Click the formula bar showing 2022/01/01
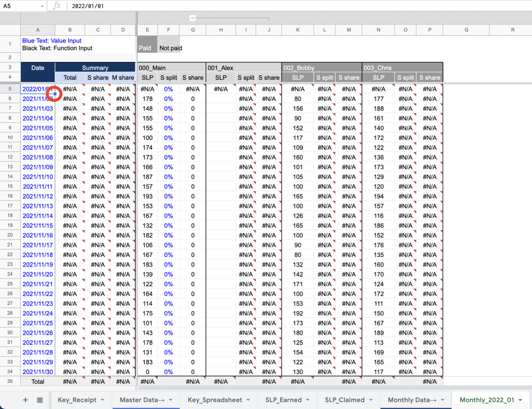The height and width of the screenshot is (409, 532). pos(299,6)
